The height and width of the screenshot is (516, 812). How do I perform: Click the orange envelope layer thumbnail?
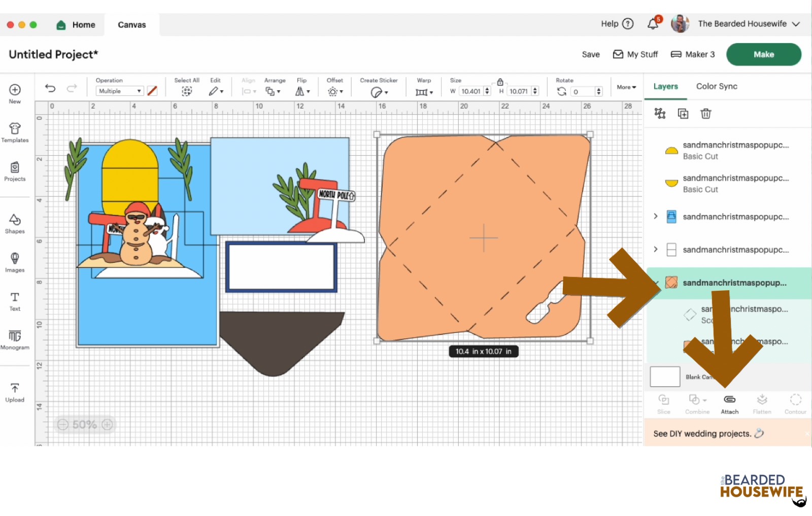pos(671,282)
